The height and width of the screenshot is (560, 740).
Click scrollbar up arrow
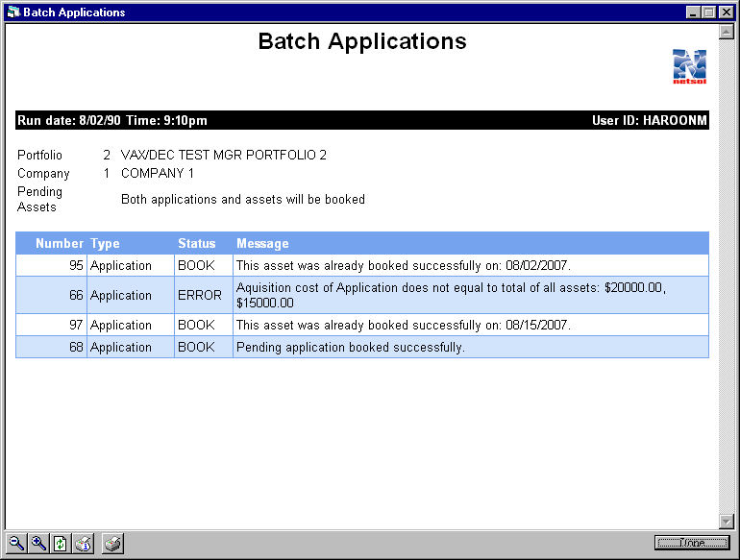(x=726, y=32)
